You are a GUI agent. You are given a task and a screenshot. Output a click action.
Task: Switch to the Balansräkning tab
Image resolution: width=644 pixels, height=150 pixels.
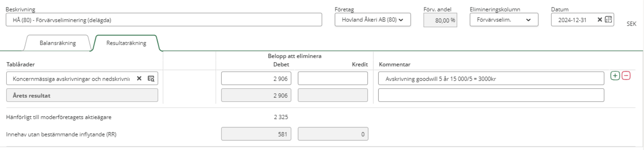pos(57,43)
